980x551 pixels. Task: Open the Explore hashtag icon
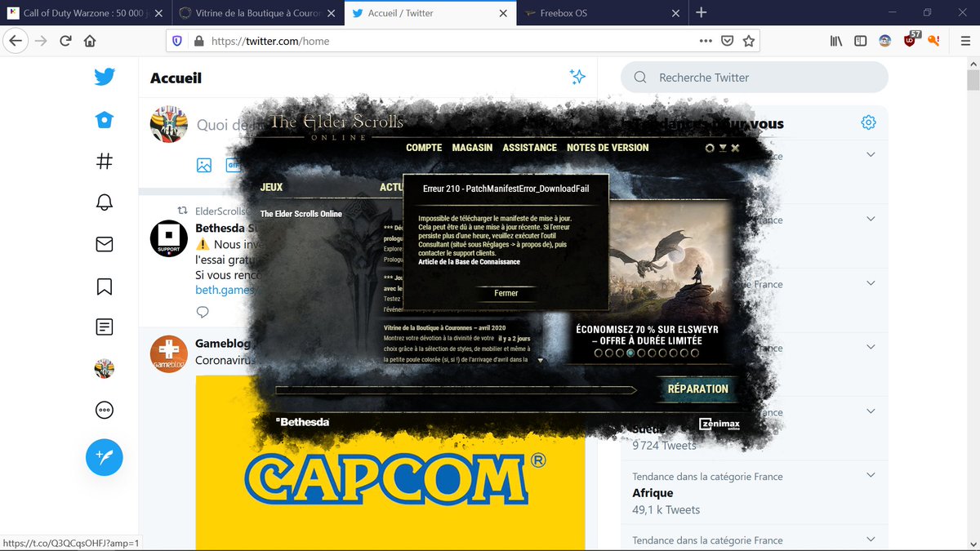click(105, 162)
